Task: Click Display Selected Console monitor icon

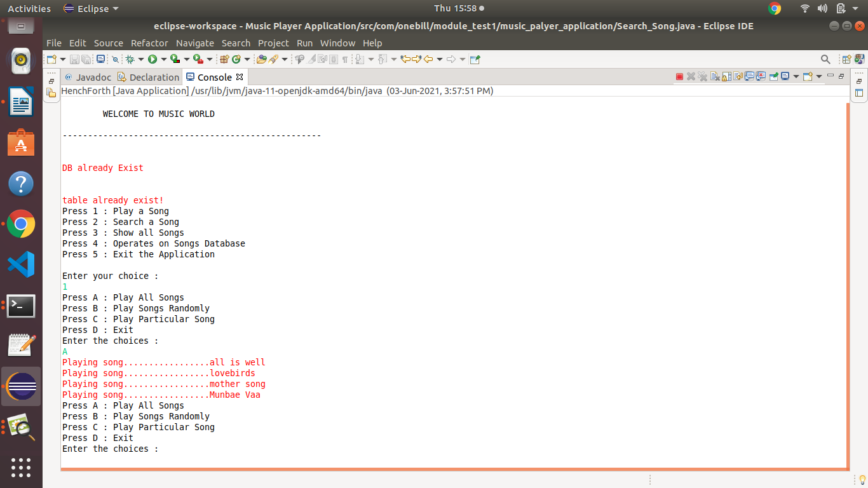Action: pos(785,77)
